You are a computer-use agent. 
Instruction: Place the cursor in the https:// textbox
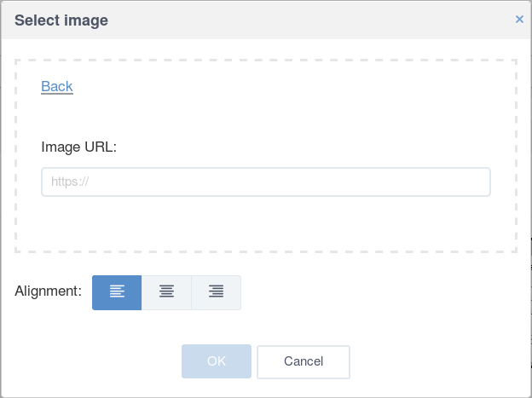pos(266,182)
